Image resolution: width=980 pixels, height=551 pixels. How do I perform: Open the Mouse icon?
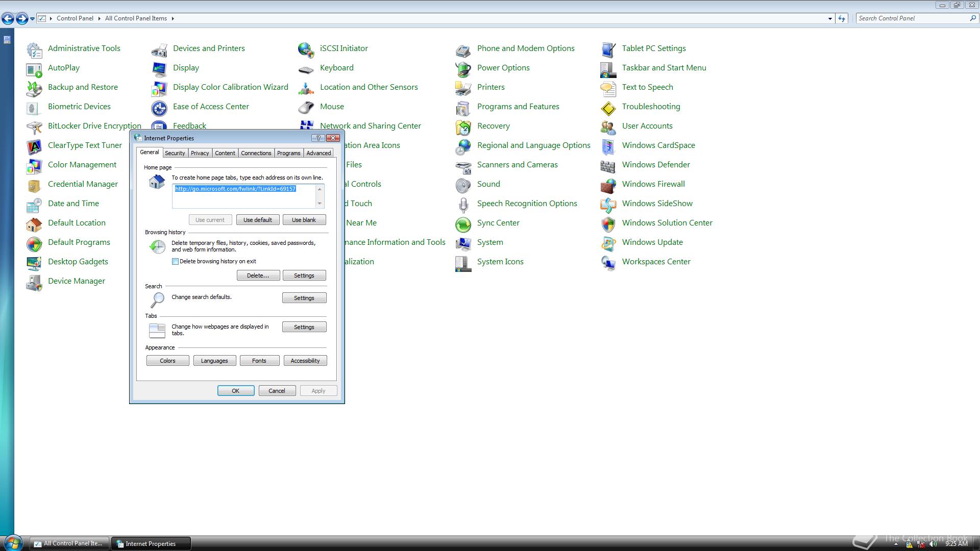(306, 108)
